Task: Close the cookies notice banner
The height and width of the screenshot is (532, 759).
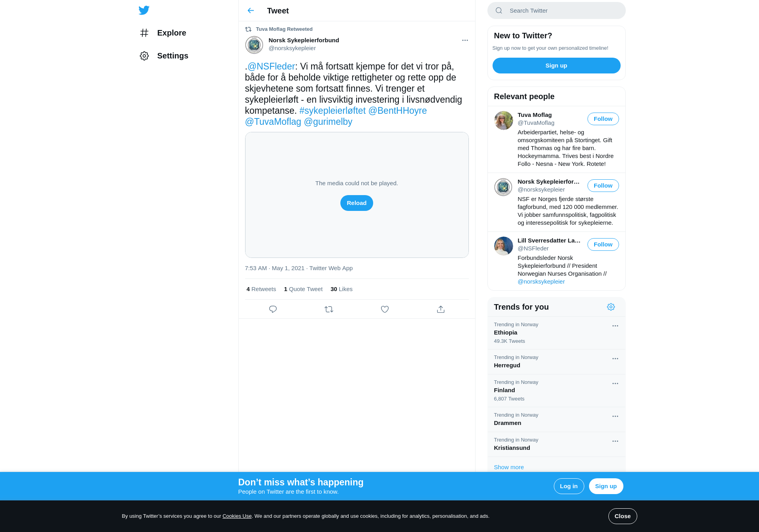Action: click(623, 516)
